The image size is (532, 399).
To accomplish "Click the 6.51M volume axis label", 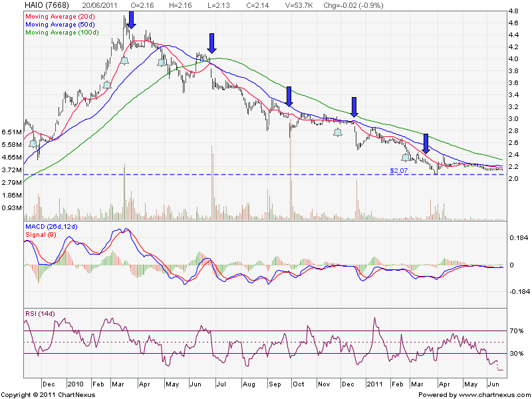I will coord(11,132).
